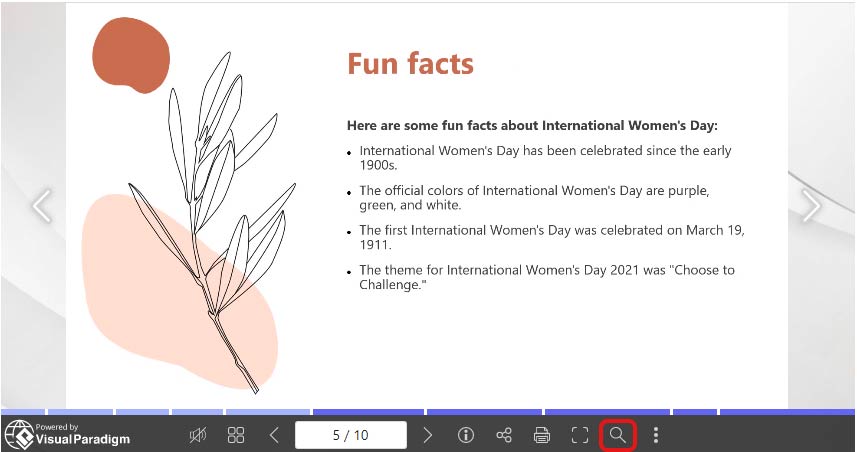This screenshot has width=857, height=452.
Task: Toggle the muted sound icon
Action: point(199,435)
